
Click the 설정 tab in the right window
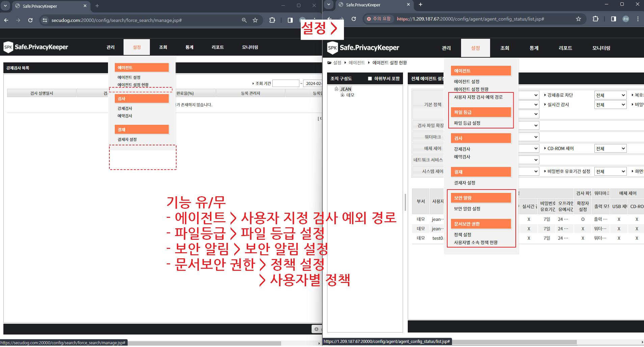[x=475, y=48]
